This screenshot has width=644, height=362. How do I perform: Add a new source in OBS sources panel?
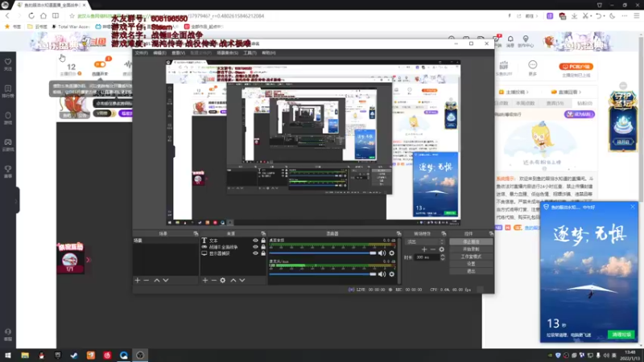pos(205,280)
